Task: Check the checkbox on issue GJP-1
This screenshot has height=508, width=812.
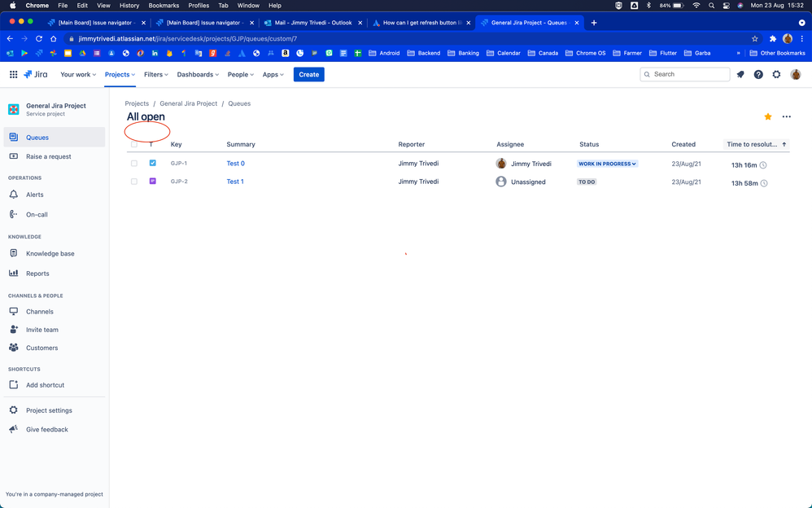Action: click(134, 163)
